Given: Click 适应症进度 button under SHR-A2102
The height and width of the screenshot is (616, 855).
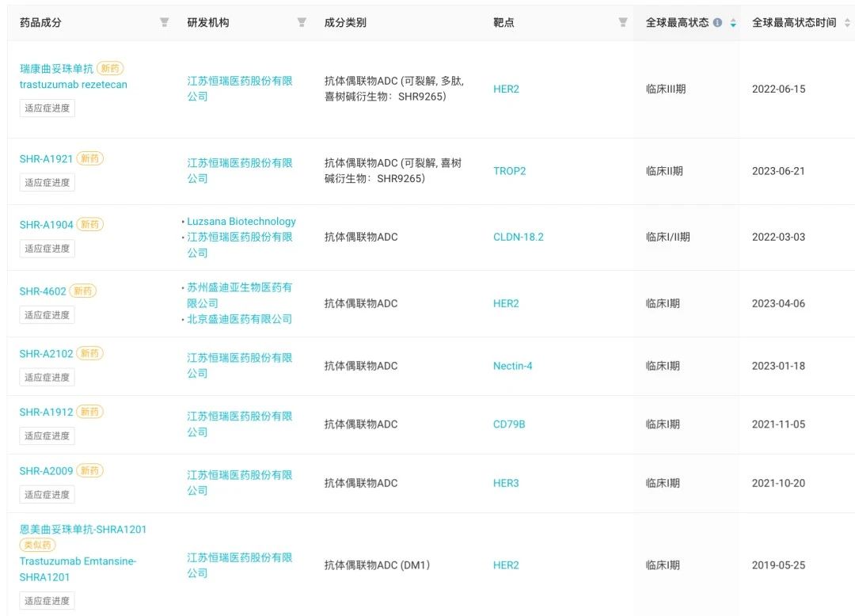Looking at the screenshot, I should [x=47, y=377].
